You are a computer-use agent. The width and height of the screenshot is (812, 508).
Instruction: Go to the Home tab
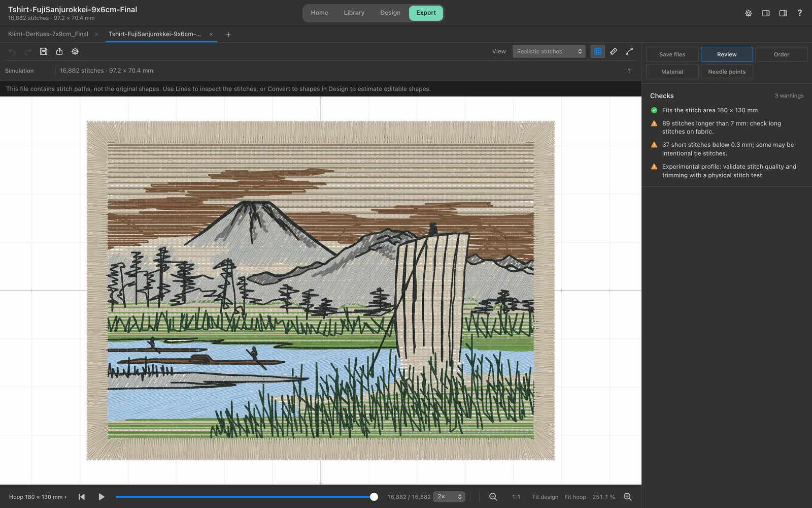pos(319,13)
